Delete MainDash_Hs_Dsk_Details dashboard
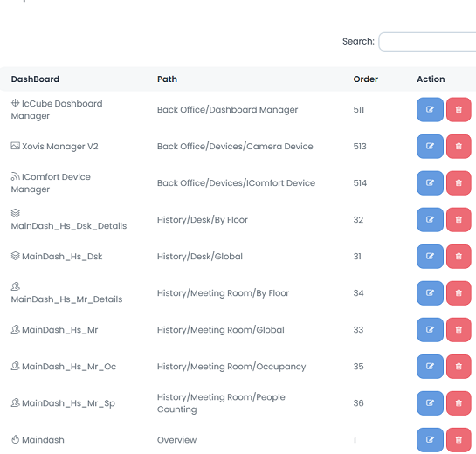This screenshot has width=476, height=454. point(459,220)
